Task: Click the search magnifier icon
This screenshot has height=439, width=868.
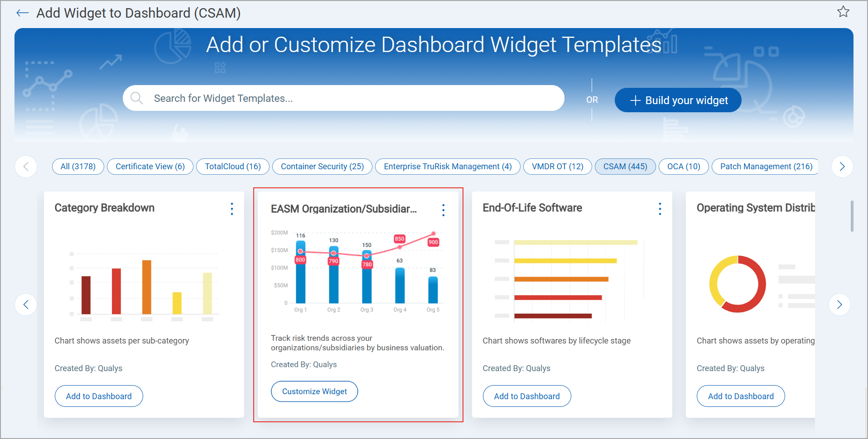Action: pyautogui.click(x=136, y=98)
